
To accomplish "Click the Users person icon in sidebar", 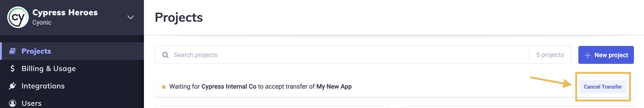I will (12, 103).
